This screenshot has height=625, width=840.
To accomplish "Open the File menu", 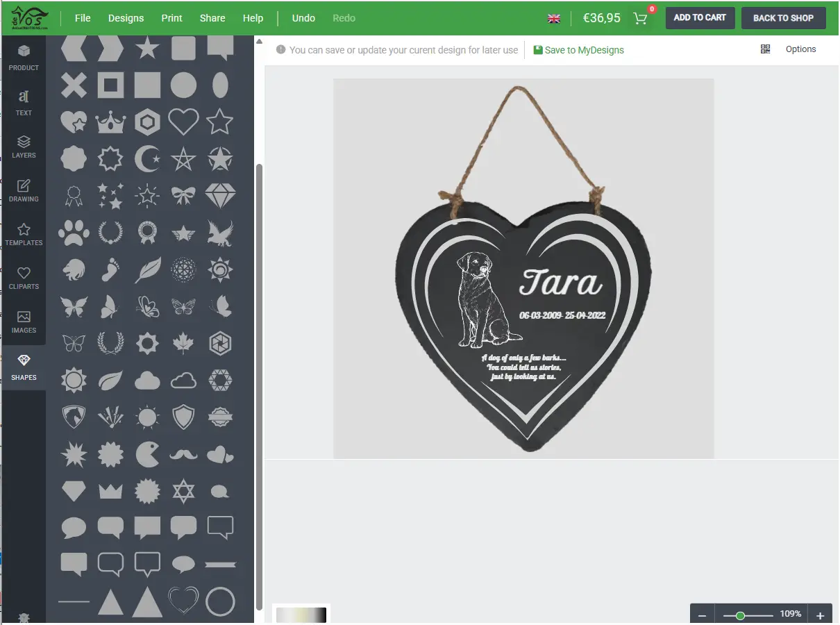I will coord(83,18).
